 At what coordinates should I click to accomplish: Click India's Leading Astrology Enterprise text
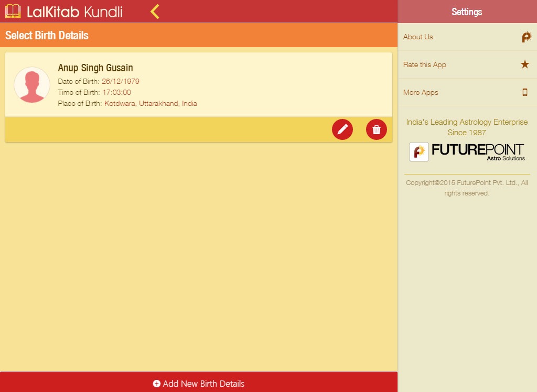click(467, 127)
